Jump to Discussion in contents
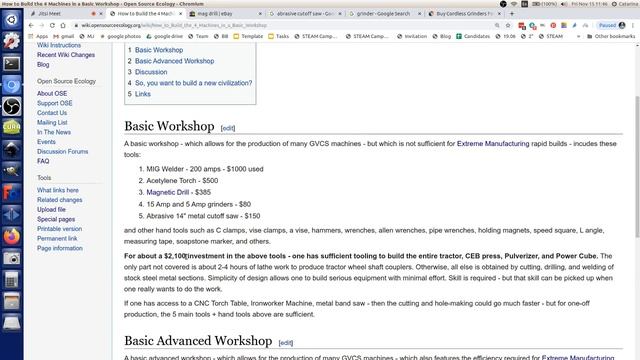The width and height of the screenshot is (640, 360). [151, 72]
